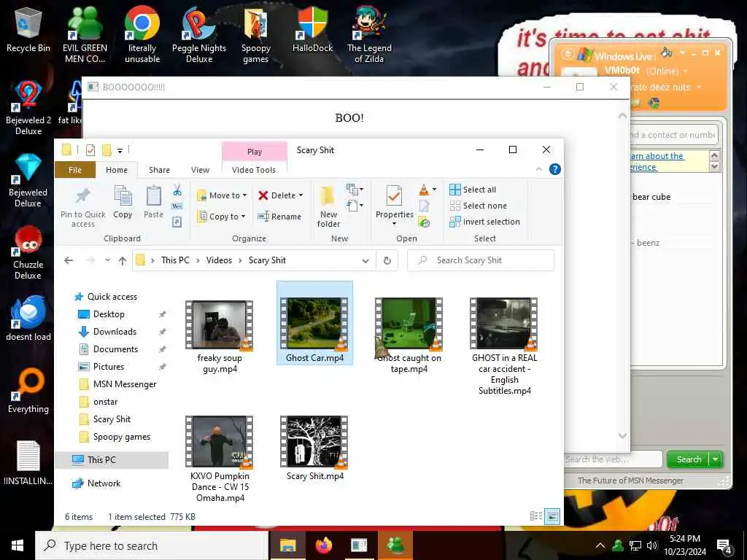This screenshot has height=560, width=747.
Task: Open Firefox from the taskbar
Action: 323,545
